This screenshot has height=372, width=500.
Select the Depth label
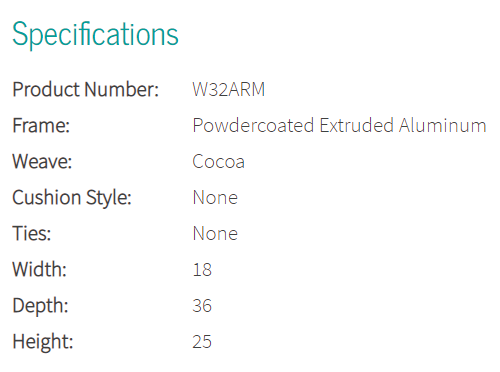point(40,306)
